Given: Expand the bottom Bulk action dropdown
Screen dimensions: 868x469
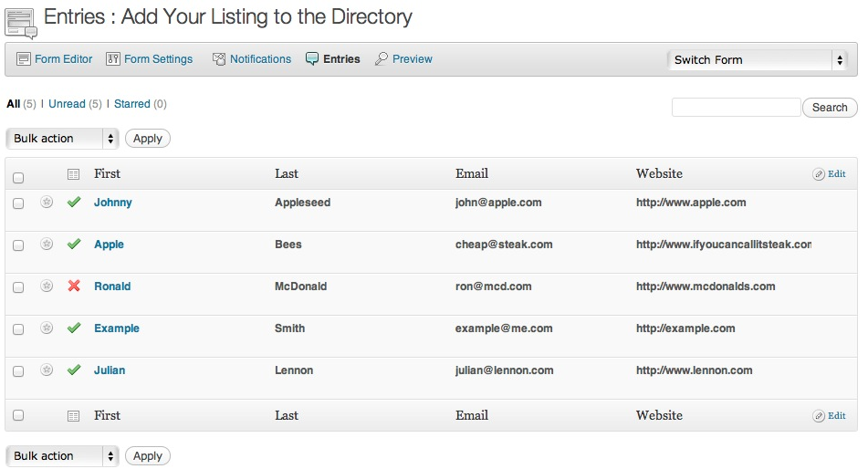Looking at the screenshot, I should (62, 456).
